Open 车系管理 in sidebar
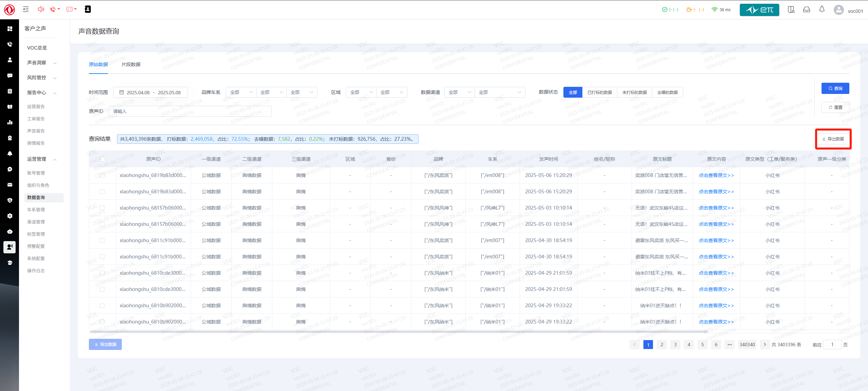This screenshot has height=391, width=868. coord(36,210)
